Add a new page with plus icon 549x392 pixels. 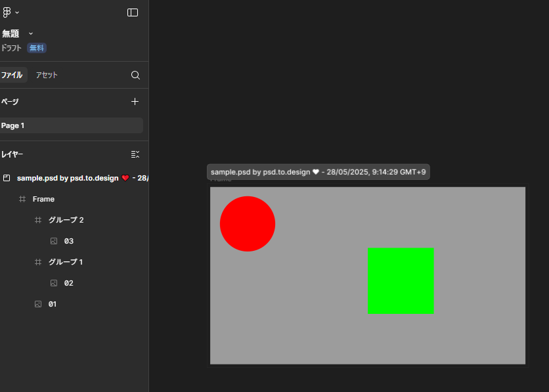pyautogui.click(x=135, y=102)
